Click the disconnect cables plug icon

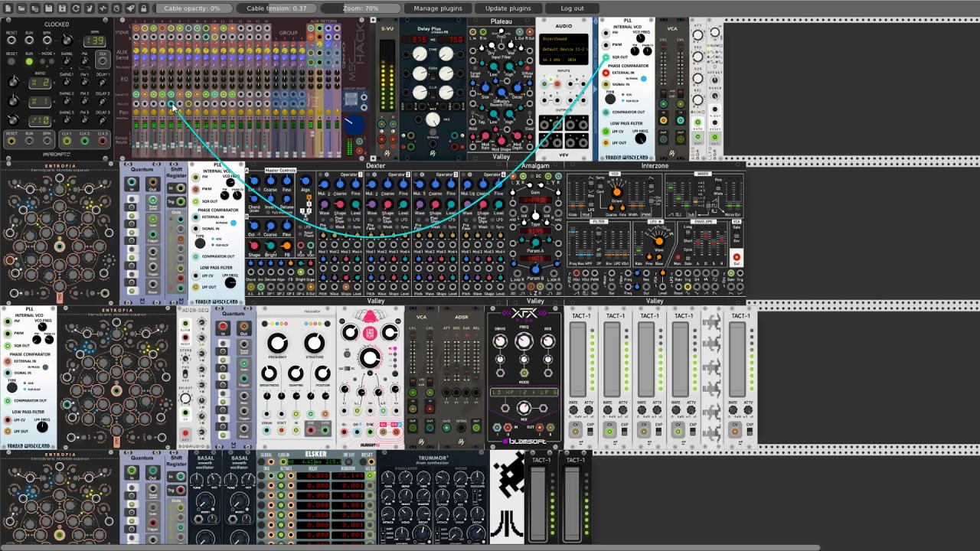[90, 8]
